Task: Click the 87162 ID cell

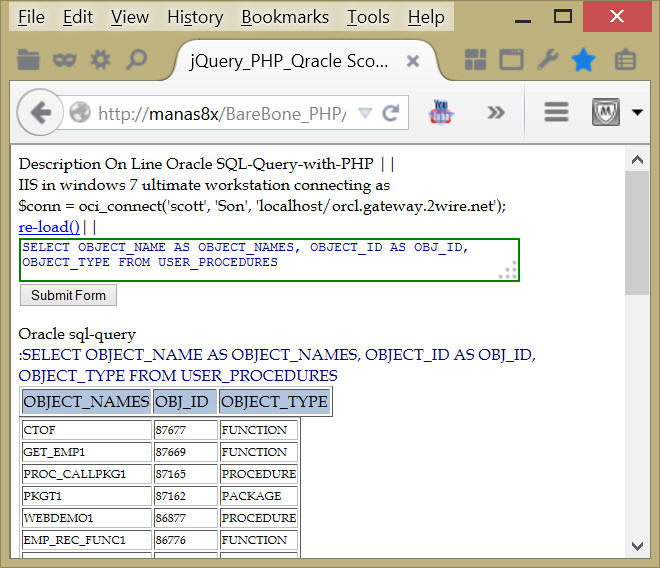Action: pos(186,496)
